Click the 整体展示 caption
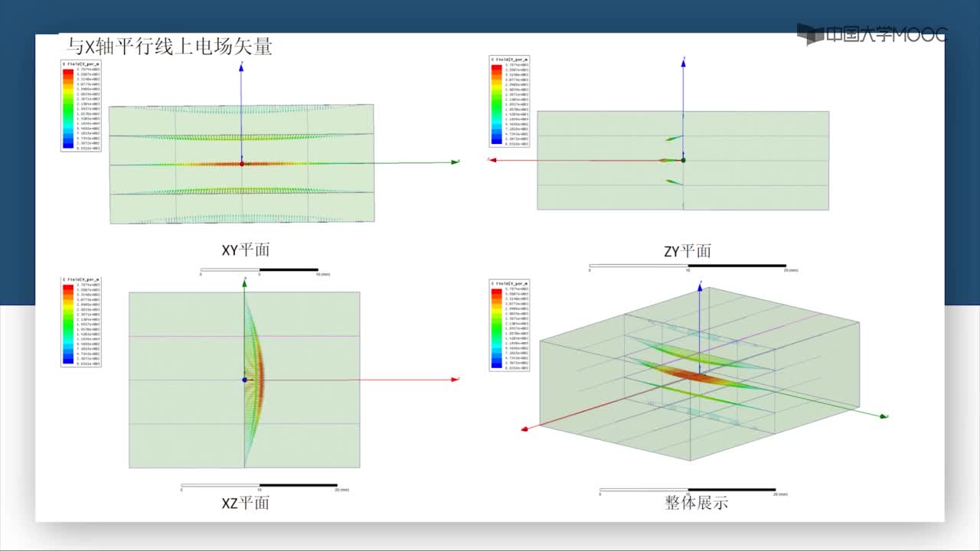Image resolution: width=980 pixels, height=551 pixels. [696, 503]
